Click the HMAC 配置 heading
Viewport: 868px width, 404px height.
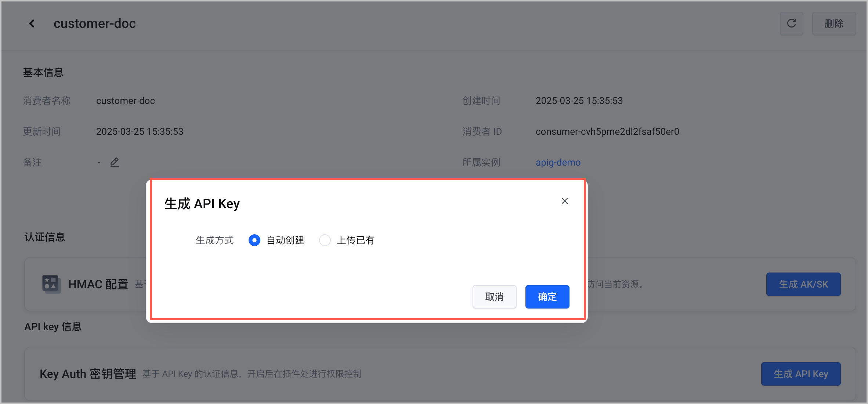click(x=98, y=284)
